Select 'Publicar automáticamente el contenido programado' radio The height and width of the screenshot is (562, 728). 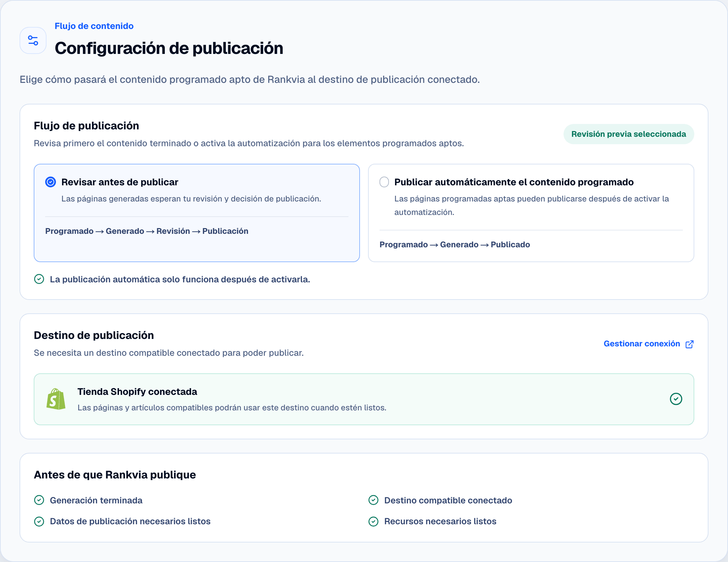tap(384, 182)
